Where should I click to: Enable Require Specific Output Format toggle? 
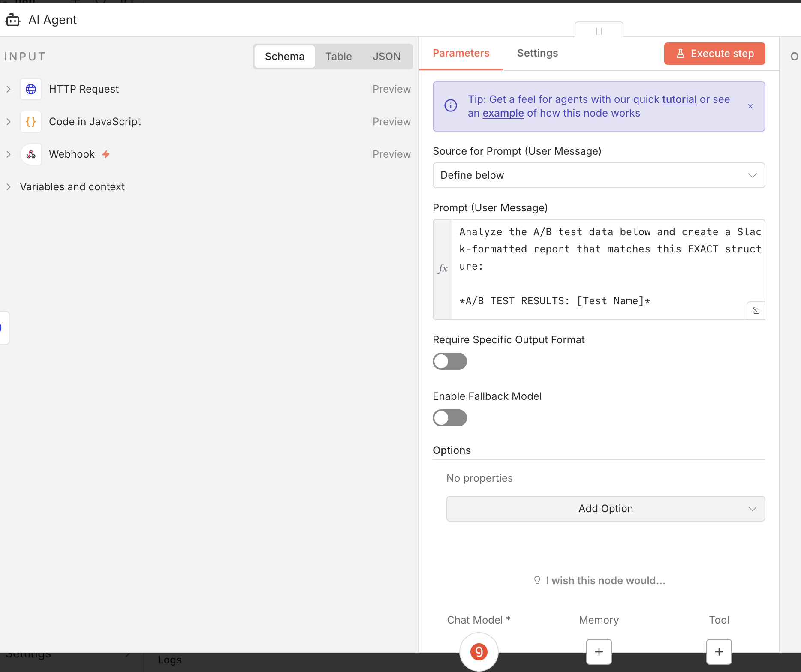[449, 361]
